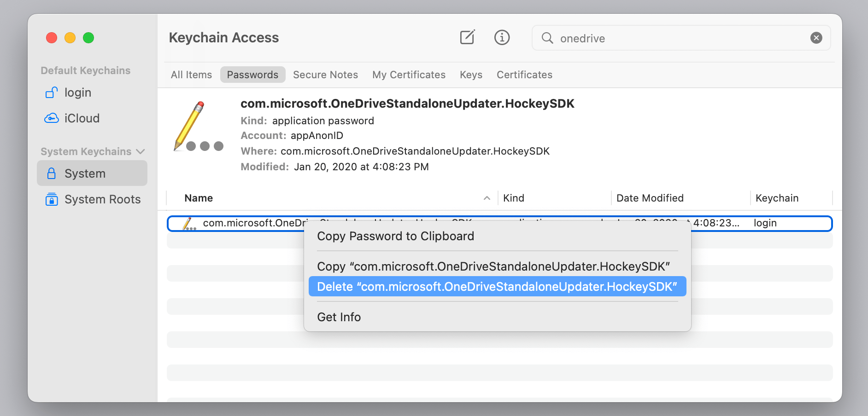Click the "application password" kind value
Screen dimensions: 868x416
pyautogui.click(x=323, y=121)
